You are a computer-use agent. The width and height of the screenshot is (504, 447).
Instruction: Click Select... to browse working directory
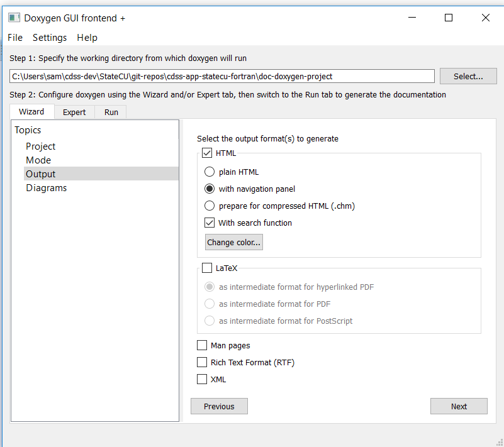pyautogui.click(x=468, y=77)
